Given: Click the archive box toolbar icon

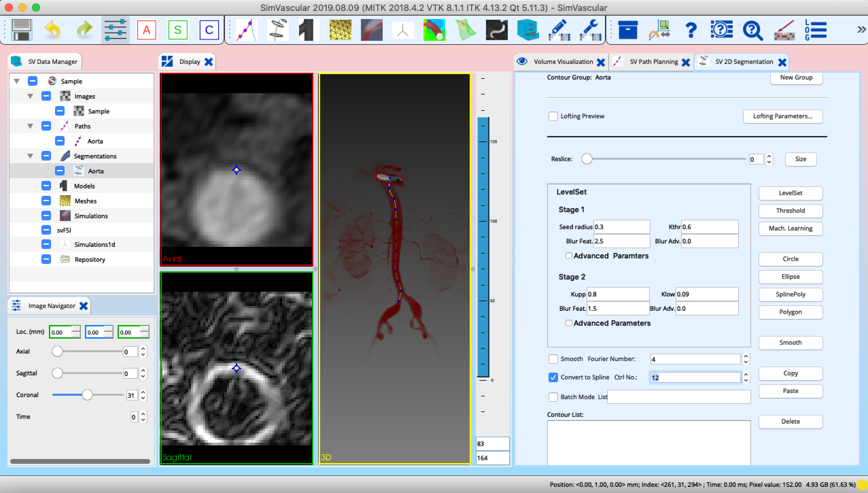Looking at the screenshot, I should 628,30.
